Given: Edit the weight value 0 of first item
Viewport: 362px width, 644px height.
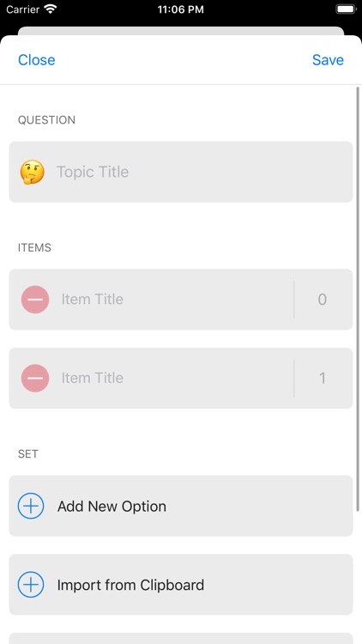Looking at the screenshot, I should coord(323,300).
